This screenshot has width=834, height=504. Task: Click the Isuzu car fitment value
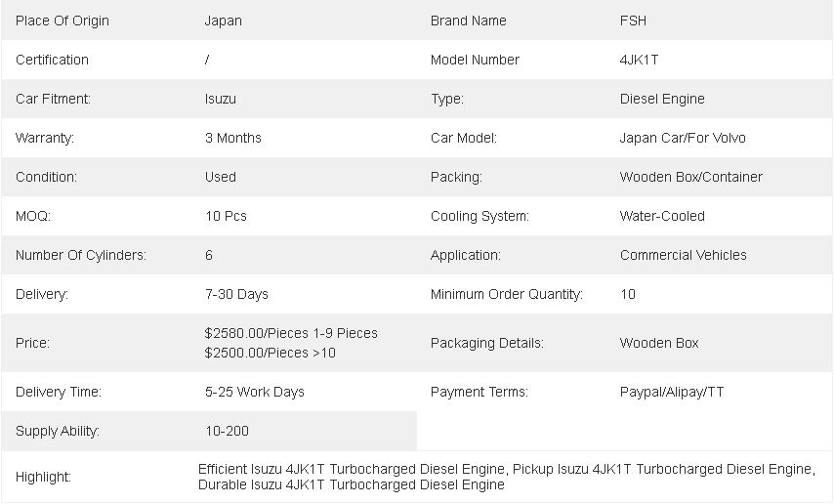[x=220, y=99]
